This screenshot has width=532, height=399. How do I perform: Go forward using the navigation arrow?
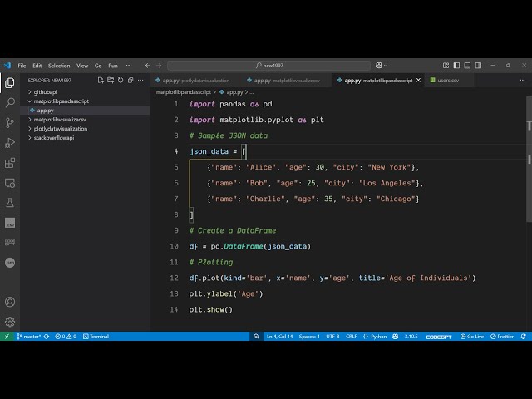click(159, 66)
